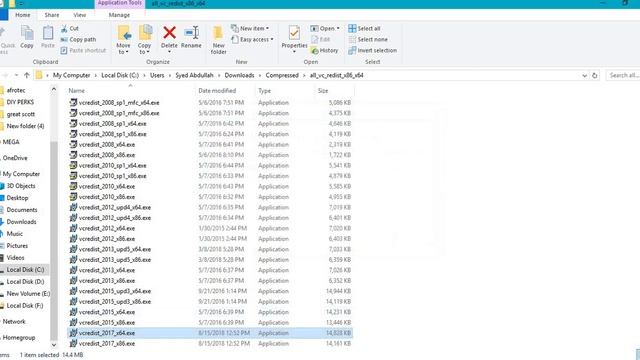The image size is (640, 360).
Task: Open the Manage ribbon tab
Action: [x=119, y=15]
